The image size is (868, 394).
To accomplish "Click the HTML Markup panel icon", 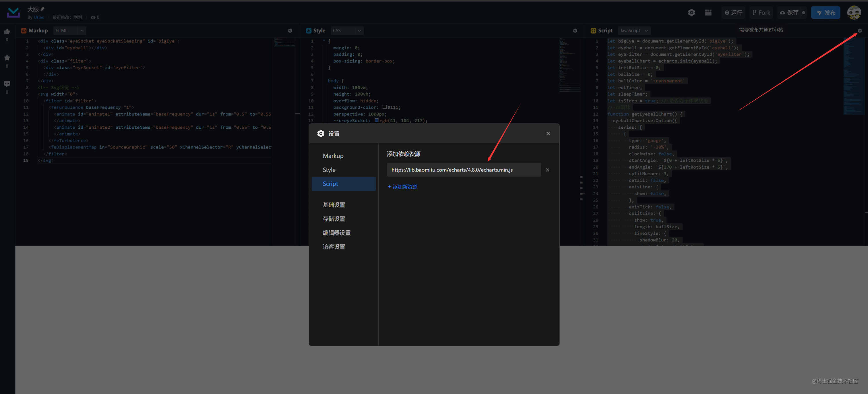I will click(24, 31).
